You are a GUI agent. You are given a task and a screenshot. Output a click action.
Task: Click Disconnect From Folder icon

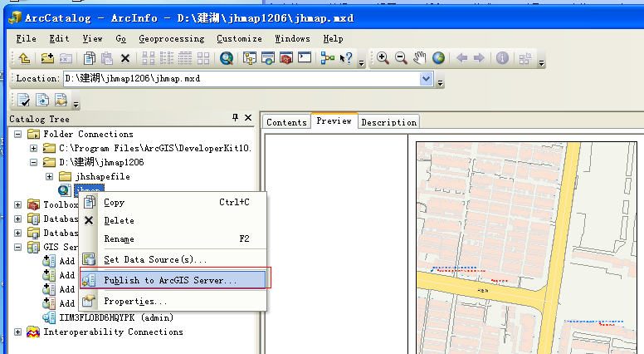coord(66,58)
